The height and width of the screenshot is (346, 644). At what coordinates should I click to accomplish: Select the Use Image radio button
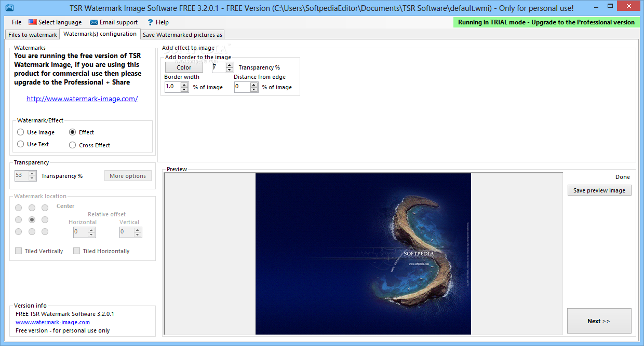36,132
